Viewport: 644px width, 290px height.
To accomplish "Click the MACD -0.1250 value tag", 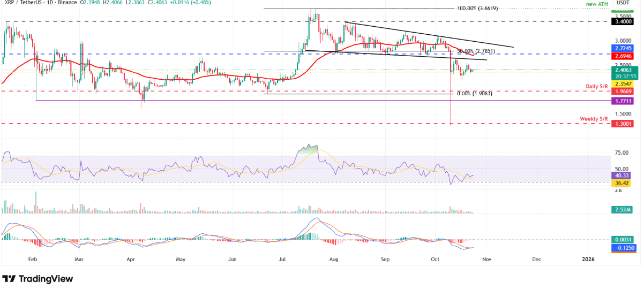I will coord(624,248).
